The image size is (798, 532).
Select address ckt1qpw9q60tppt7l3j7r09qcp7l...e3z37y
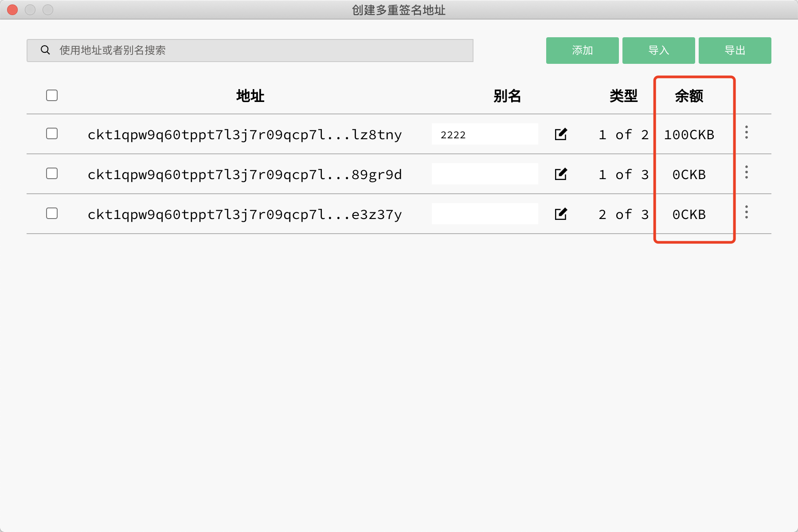point(245,215)
